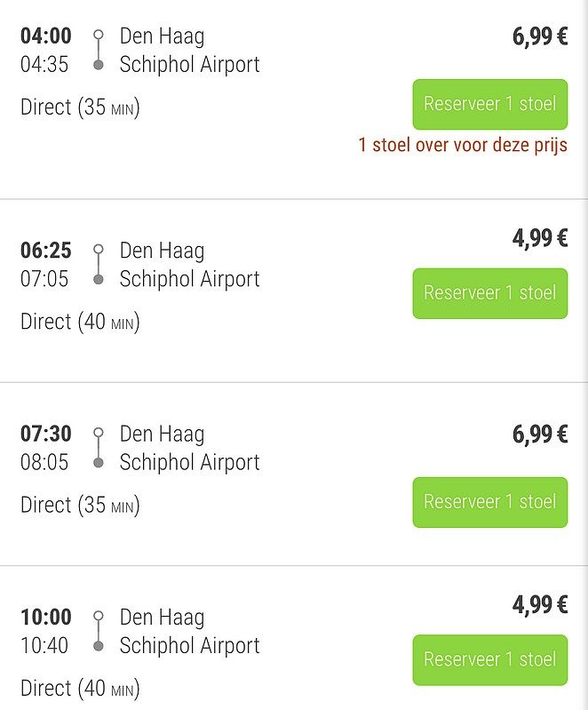This screenshot has width=588, height=710.
Task: Select the 06:25 departure time
Action: pyautogui.click(x=45, y=251)
